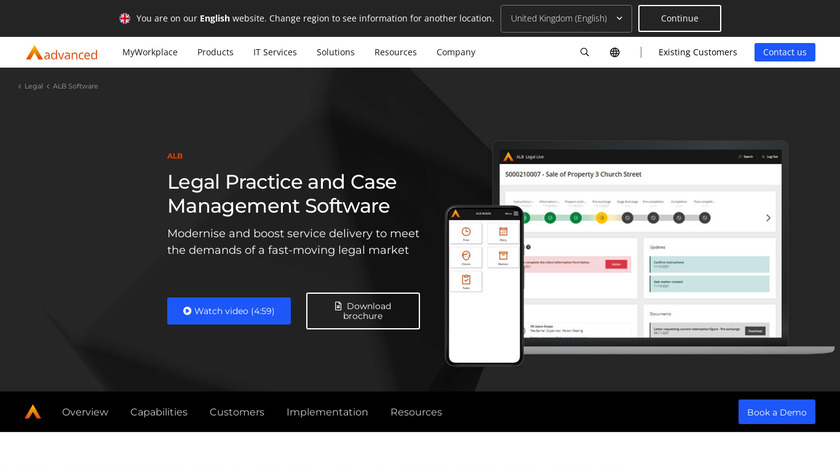This screenshot has width=840, height=472.
Task: Click the Matters icon on phone mockup
Action: (503, 257)
